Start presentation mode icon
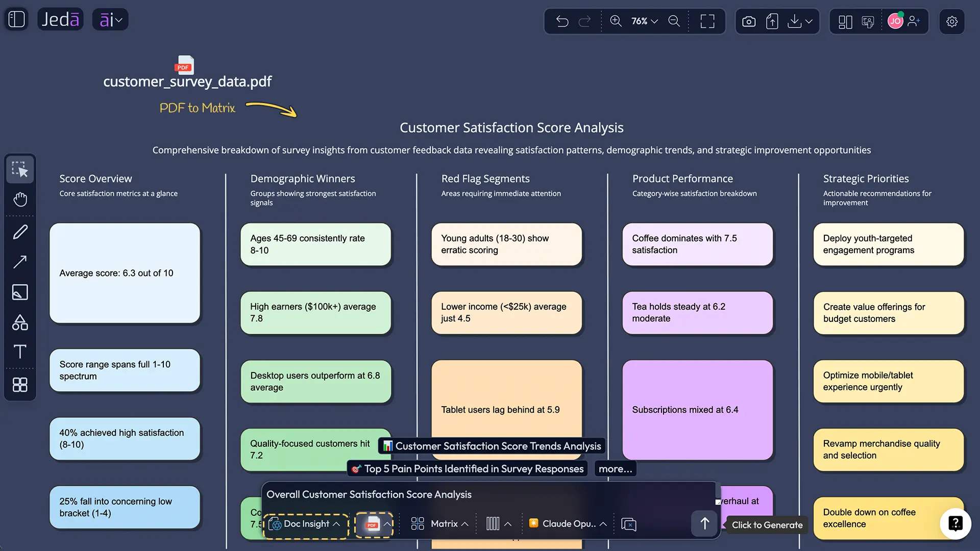The height and width of the screenshot is (551, 980). coord(868,21)
